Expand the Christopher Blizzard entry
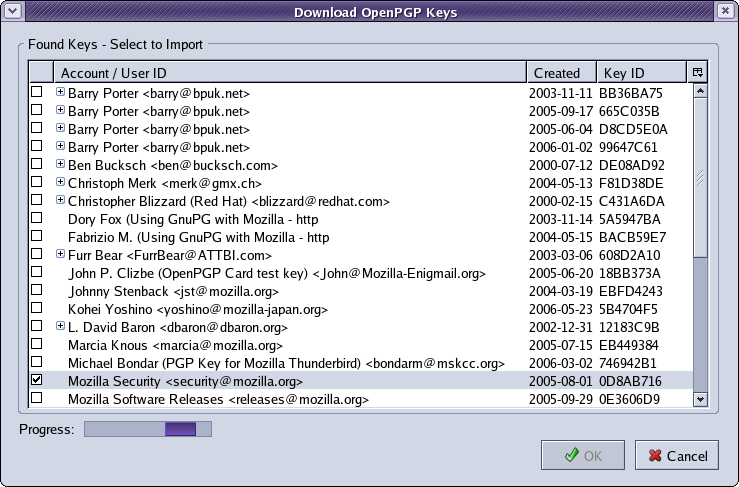The height and width of the screenshot is (487, 739). (x=60, y=199)
